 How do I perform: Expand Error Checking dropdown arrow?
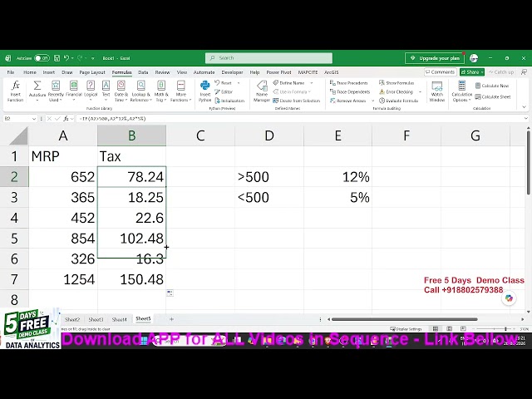point(420,92)
